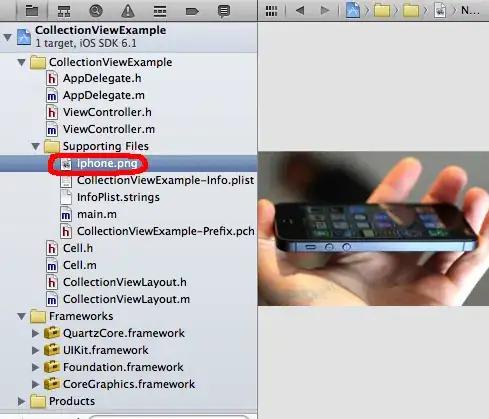Expand Foundation.framework
The image size is (489, 419).
pyautogui.click(x=35, y=367)
